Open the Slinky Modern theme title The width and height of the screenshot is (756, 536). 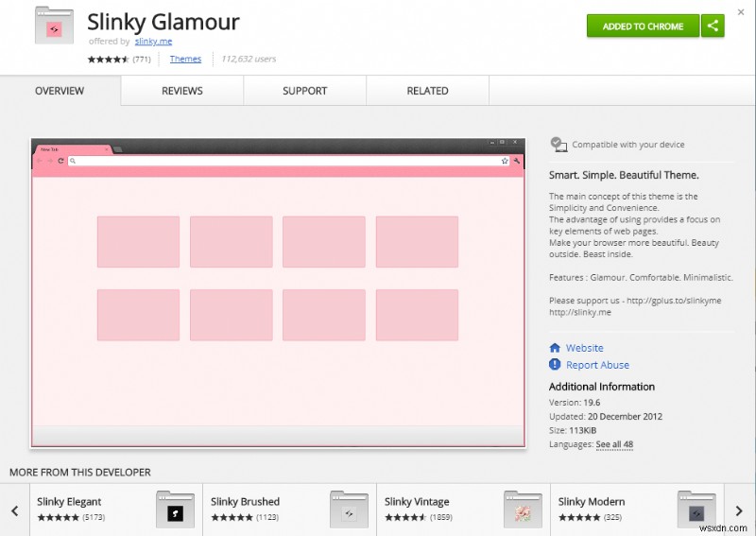(x=592, y=502)
